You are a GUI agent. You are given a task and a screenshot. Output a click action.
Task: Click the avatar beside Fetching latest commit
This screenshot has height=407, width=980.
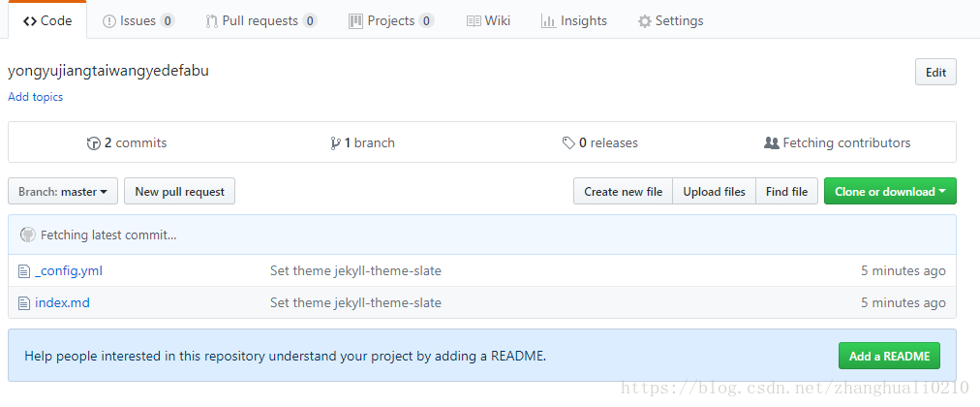(x=27, y=235)
